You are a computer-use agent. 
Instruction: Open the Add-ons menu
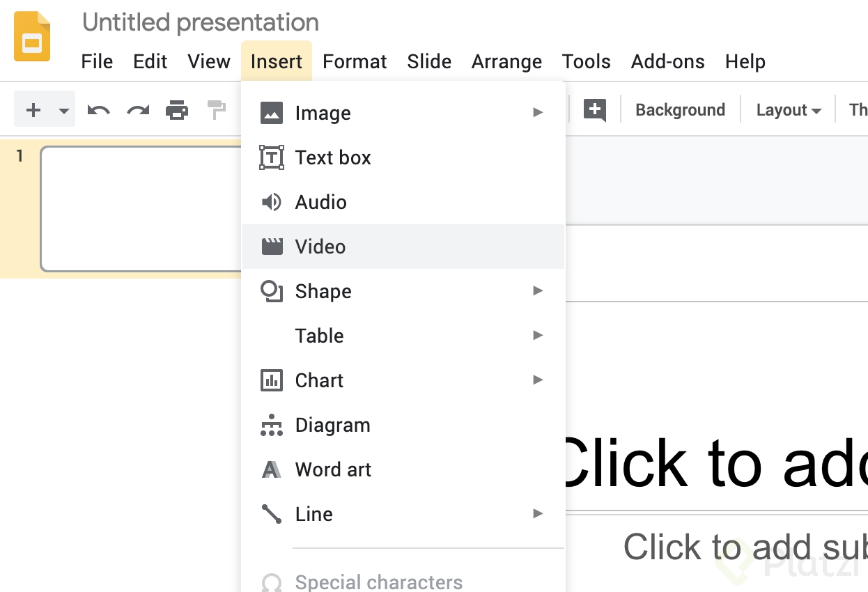click(668, 61)
